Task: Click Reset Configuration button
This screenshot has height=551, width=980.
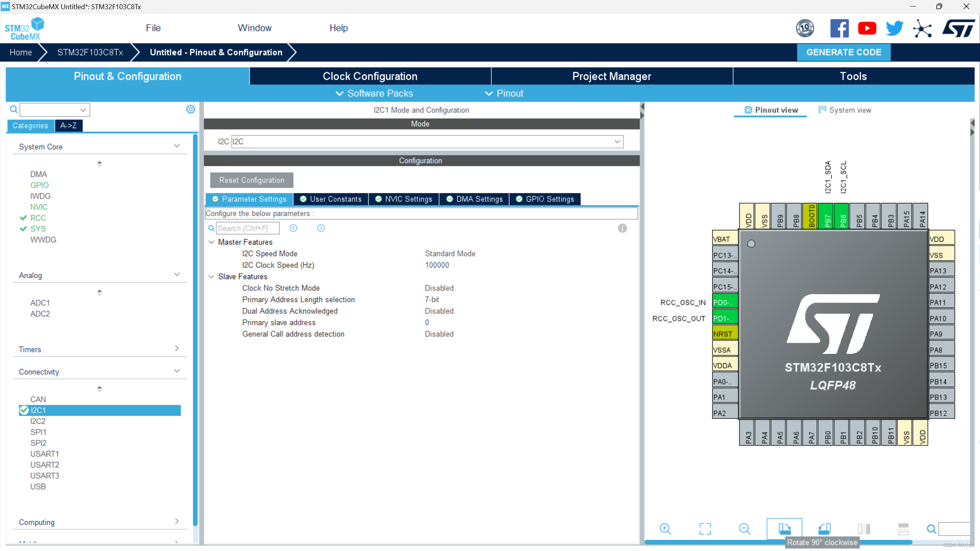Action: [x=252, y=180]
